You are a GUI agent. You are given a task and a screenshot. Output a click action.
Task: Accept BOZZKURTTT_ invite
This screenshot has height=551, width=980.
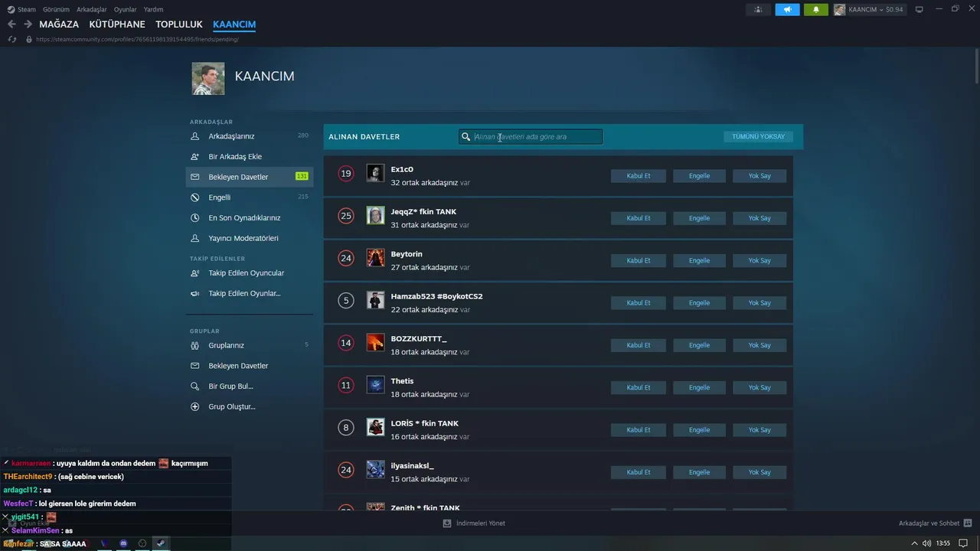[x=638, y=345]
